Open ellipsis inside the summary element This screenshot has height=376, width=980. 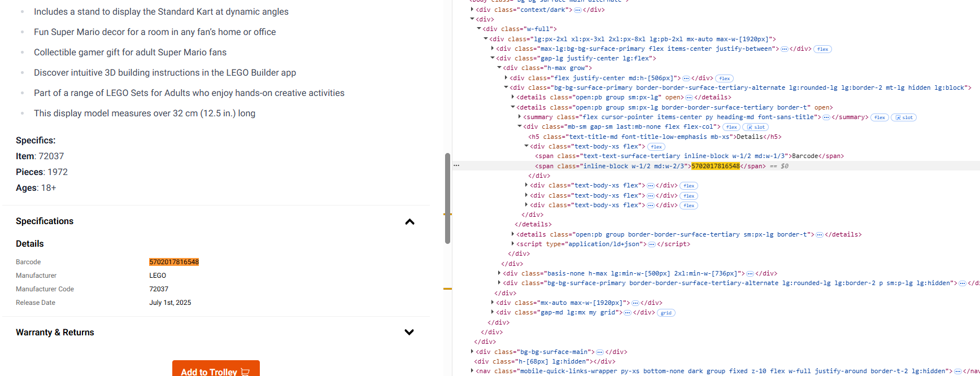click(826, 117)
